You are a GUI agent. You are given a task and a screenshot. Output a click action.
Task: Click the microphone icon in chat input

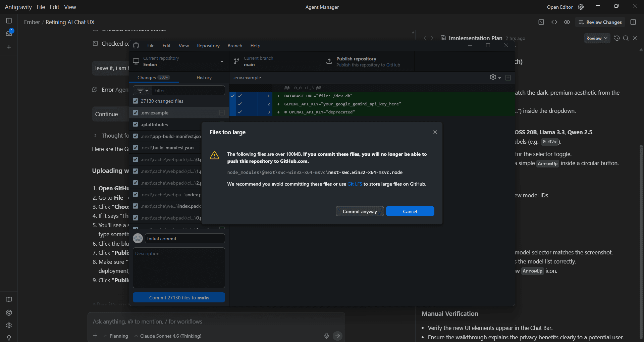click(x=326, y=336)
